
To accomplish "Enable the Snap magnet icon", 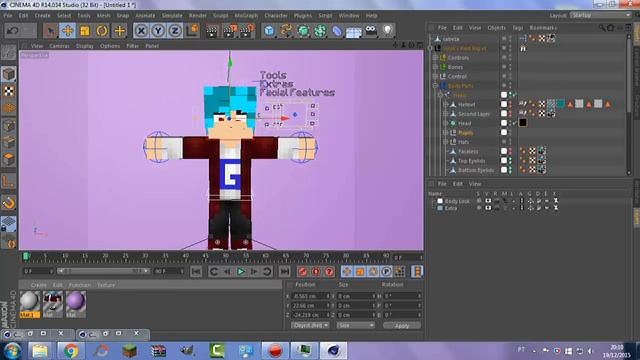I will click(x=9, y=202).
